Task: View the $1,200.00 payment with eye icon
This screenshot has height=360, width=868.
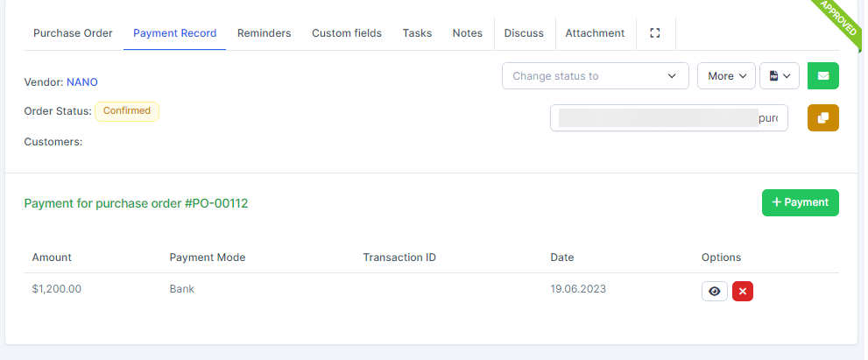Action: [x=714, y=292]
